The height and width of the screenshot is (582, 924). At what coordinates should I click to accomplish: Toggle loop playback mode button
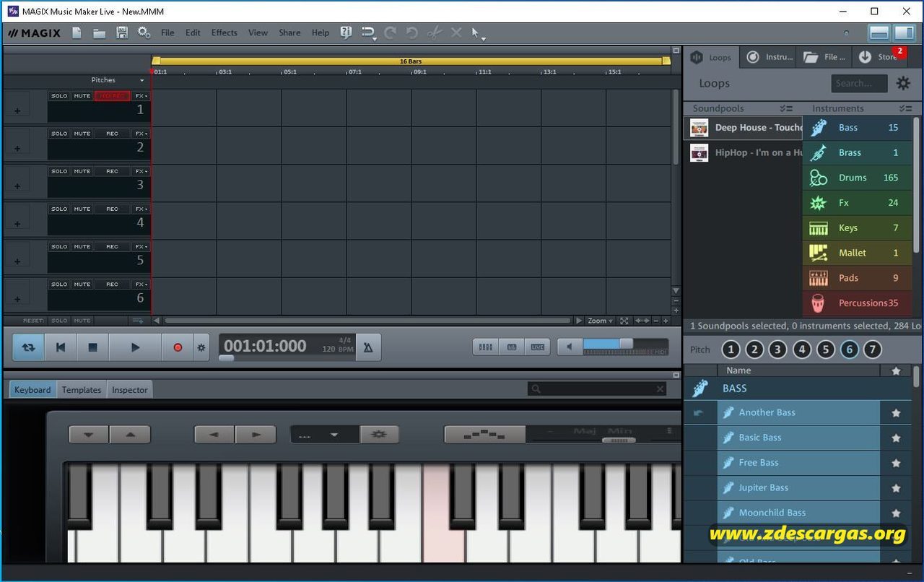pos(28,347)
